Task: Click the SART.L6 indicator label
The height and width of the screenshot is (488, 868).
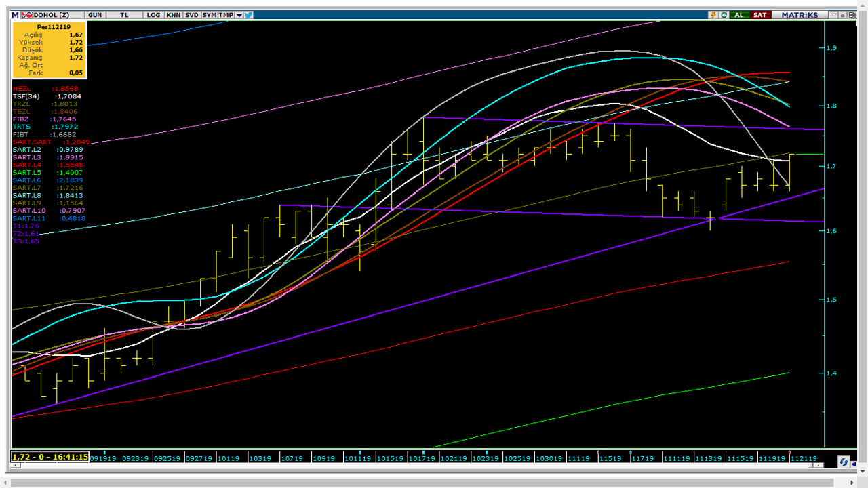Action: click(27, 180)
